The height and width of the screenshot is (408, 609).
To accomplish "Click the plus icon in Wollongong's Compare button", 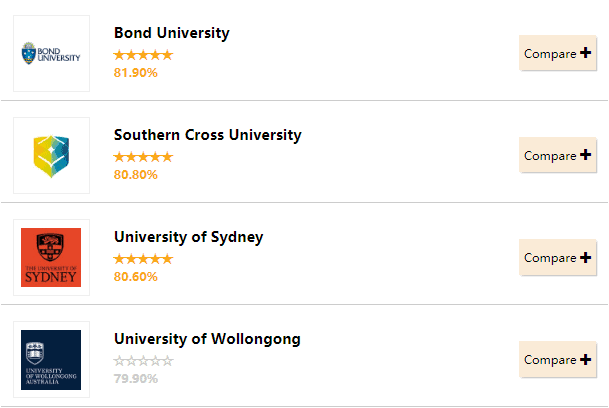I will pyautogui.click(x=585, y=359).
